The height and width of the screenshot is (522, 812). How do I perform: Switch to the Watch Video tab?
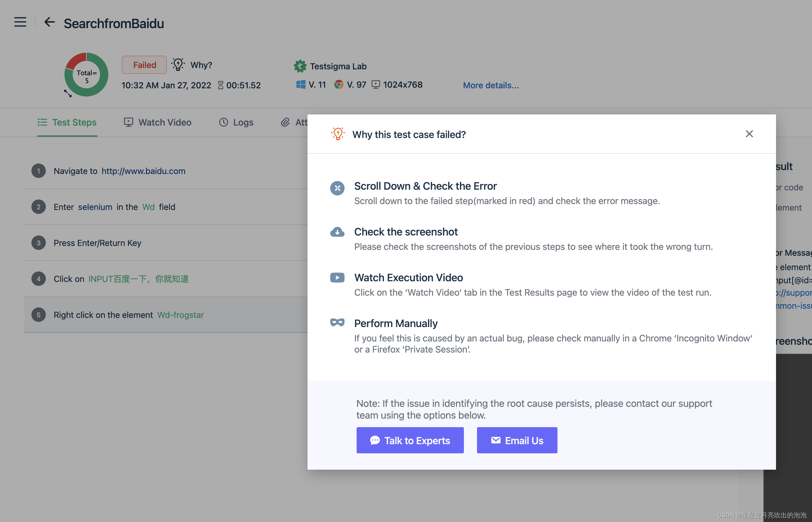point(158,122)
